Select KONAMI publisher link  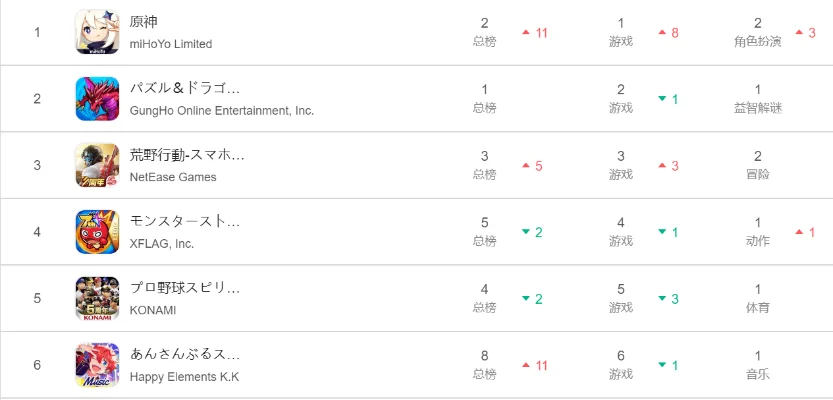[153, 310]
